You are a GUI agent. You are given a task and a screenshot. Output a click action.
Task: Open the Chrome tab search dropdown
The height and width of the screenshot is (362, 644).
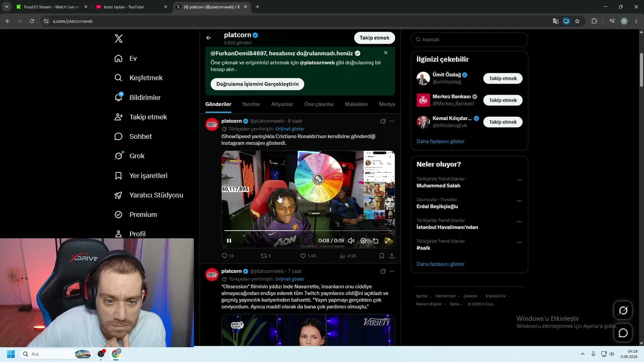(7, 7)
